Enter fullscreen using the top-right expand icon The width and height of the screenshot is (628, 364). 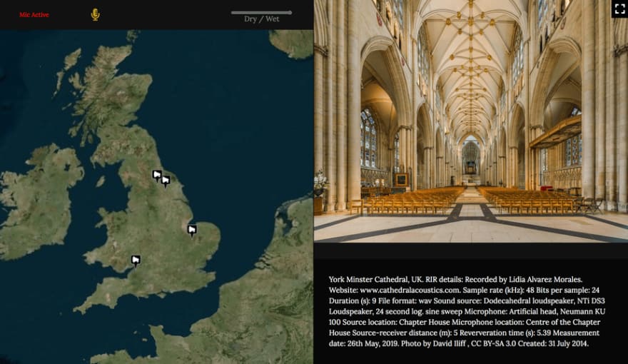(x=619, y=9)
